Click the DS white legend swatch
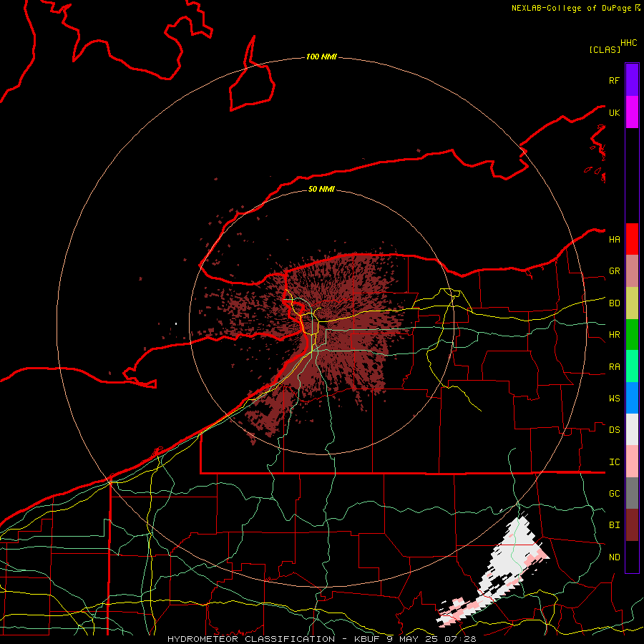The height and width of the screenshot is (644, 644). [x=632, y=429]
